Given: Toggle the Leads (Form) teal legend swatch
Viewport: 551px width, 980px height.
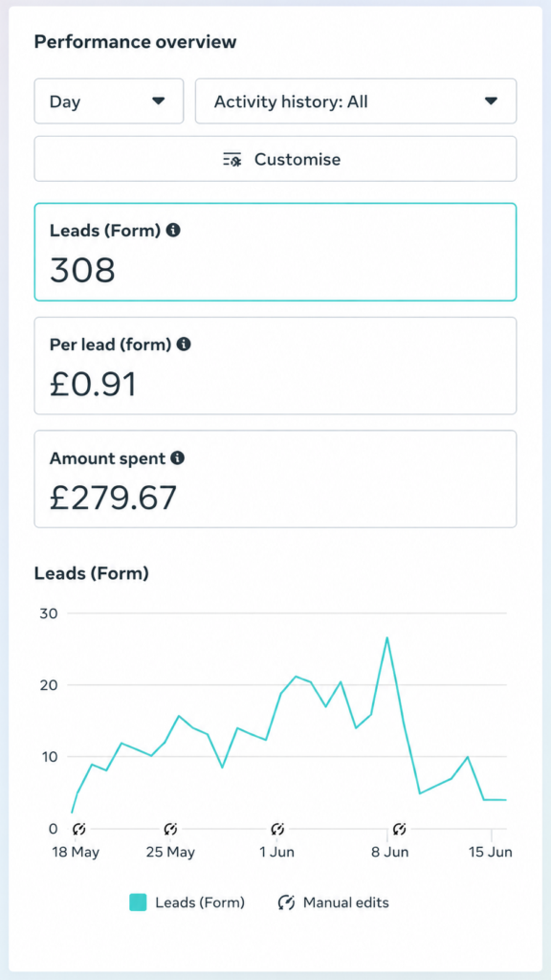Looking at the screenshot, I should click(x=138, y=902).
